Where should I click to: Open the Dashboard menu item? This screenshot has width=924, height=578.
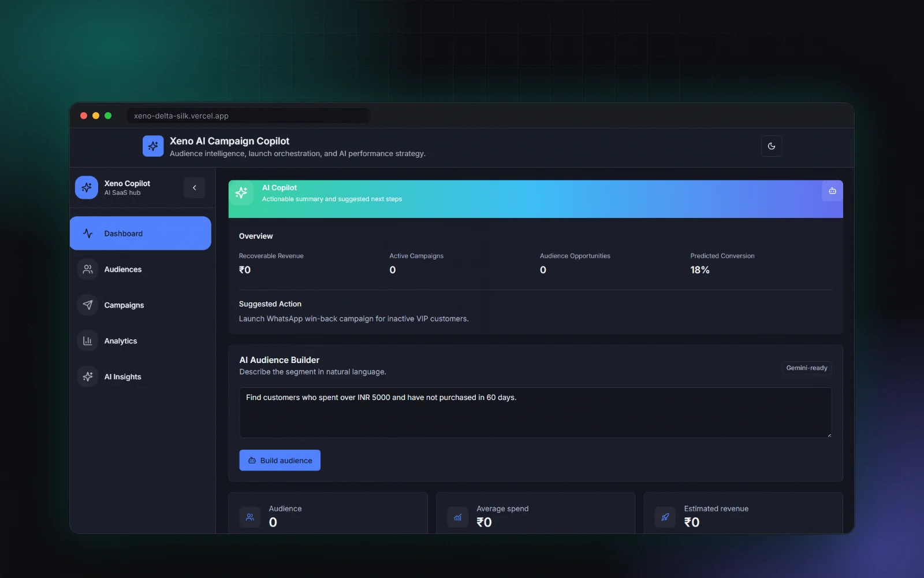pyautogui.click(x=140, y=234)
